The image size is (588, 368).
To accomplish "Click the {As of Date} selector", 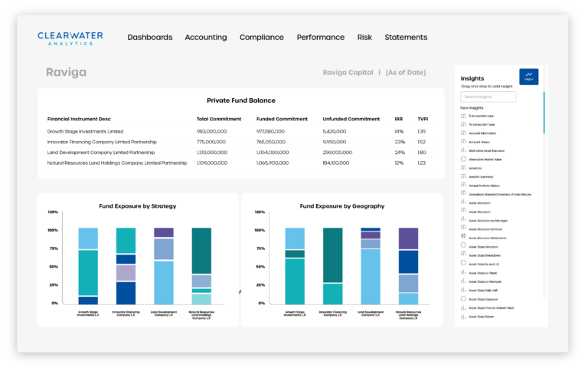I will coord(406,73).
